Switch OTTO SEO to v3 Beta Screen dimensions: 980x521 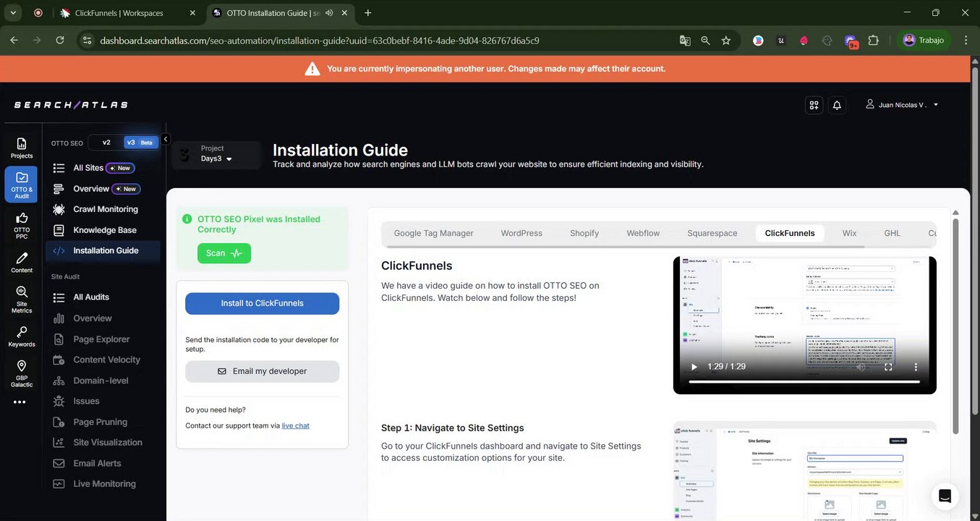pyautogui.click(x=140, y=143)
